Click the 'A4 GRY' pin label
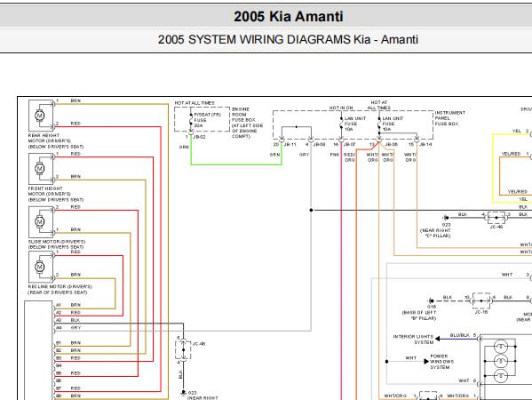This screenshot has width=532, height=400. click(x=68, y=328)
